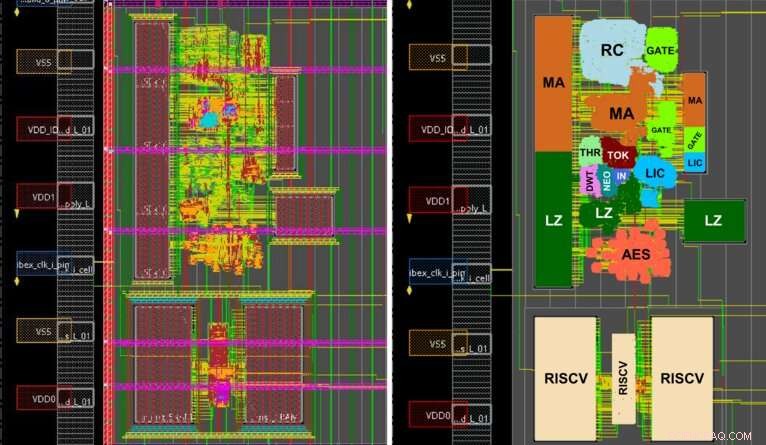766x445 pixels.
Task: Click the dark red TOK block
Action: pos(618,155)
